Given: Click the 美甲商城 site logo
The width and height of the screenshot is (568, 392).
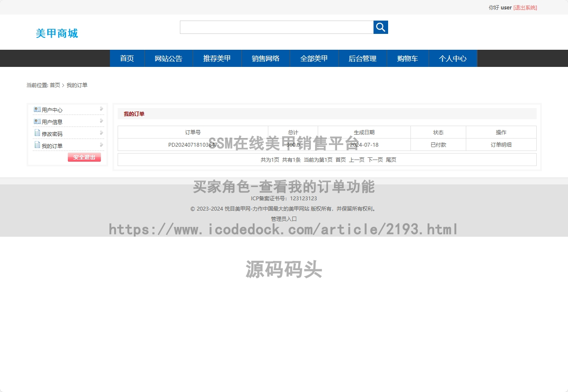Looking at the screenshot, I should [x=57, y=33].
